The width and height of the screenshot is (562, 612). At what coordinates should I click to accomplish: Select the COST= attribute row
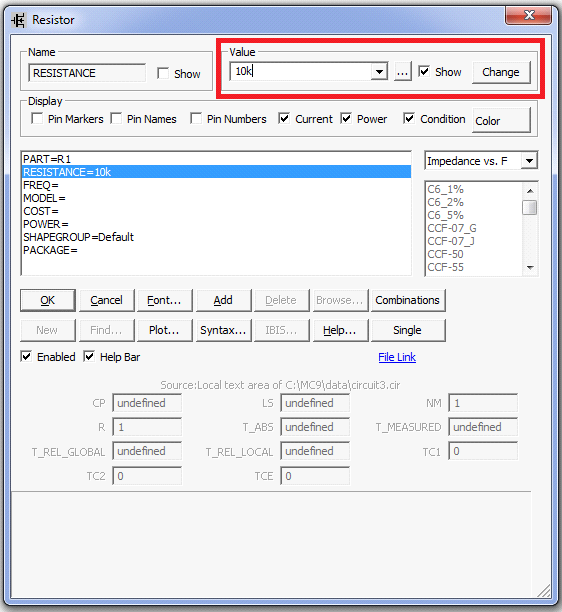tap(217, 211)
